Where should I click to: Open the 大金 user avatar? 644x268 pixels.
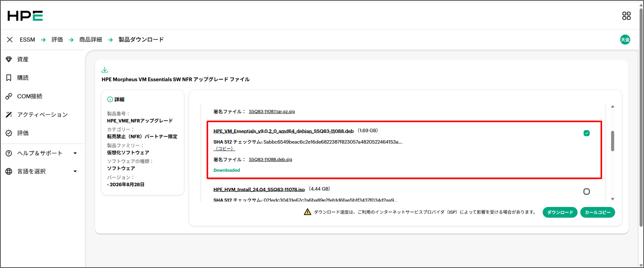click(625, 40)
